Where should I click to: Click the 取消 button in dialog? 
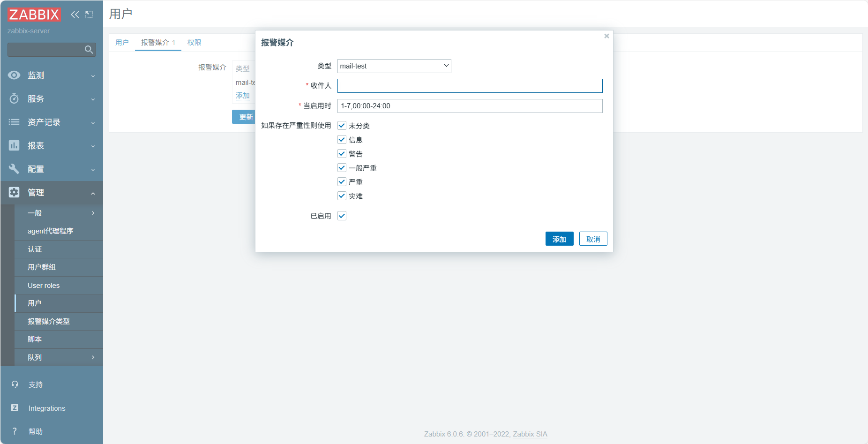point(593,239)
